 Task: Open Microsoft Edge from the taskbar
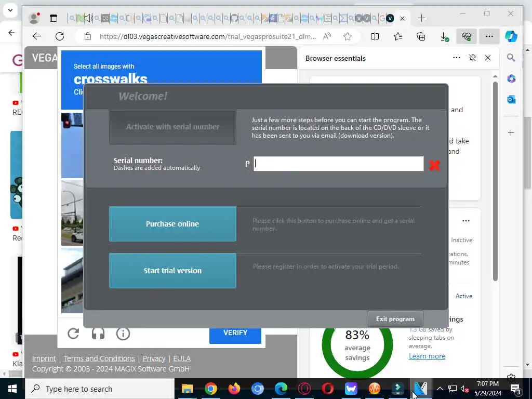tap(281, 389)
